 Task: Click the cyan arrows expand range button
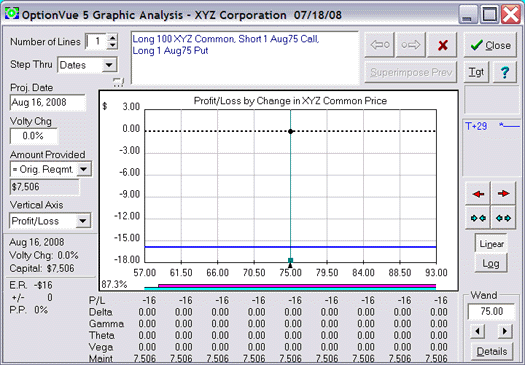[x=503, y=218]
